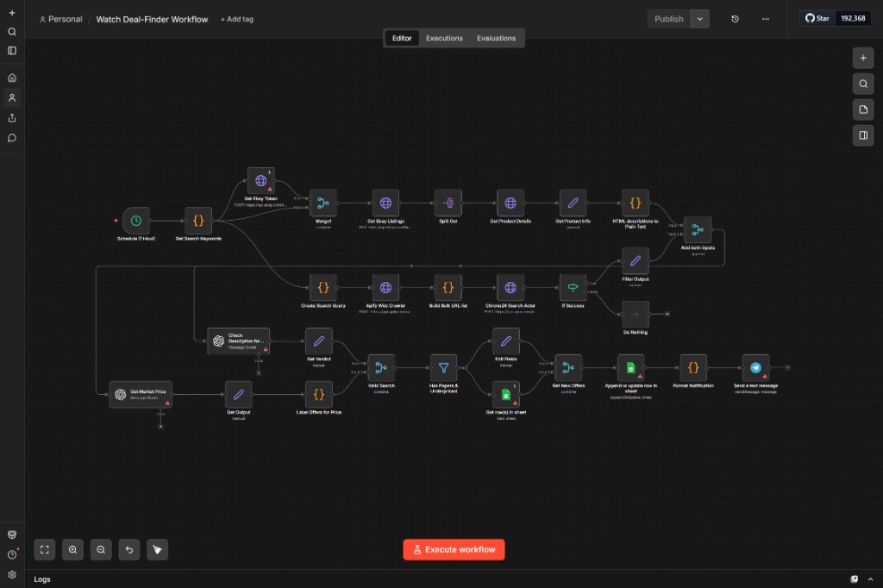
Task: Select the Get Product Info edit node
Action: tap(573, 203)
